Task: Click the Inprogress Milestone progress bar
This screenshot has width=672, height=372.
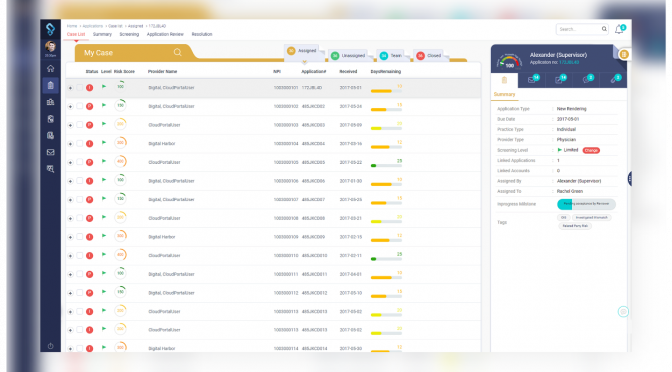Action: [x=586, y=204]
